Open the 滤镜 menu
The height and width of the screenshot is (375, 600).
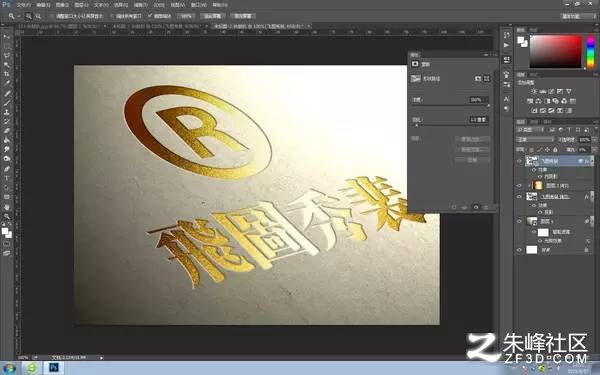(140, 5)
